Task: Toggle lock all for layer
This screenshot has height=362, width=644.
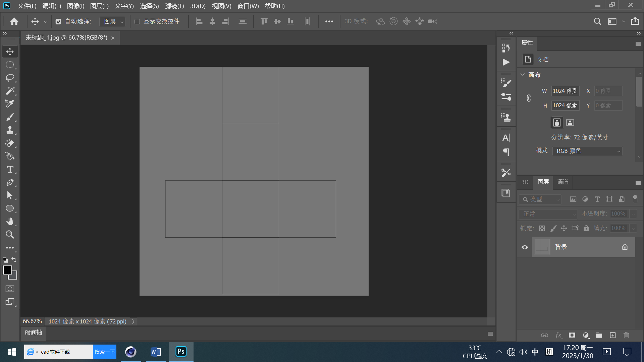Action: click(x=586, y=228)
